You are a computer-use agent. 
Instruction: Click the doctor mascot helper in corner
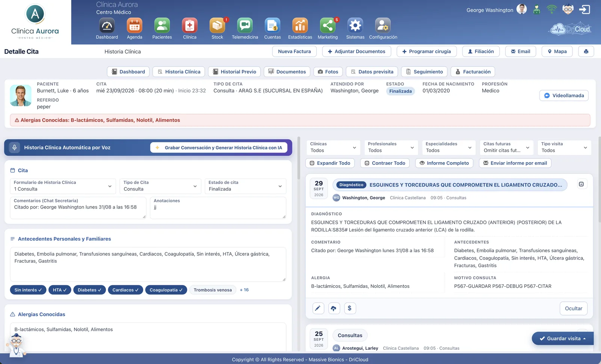[x=16, y=345]
